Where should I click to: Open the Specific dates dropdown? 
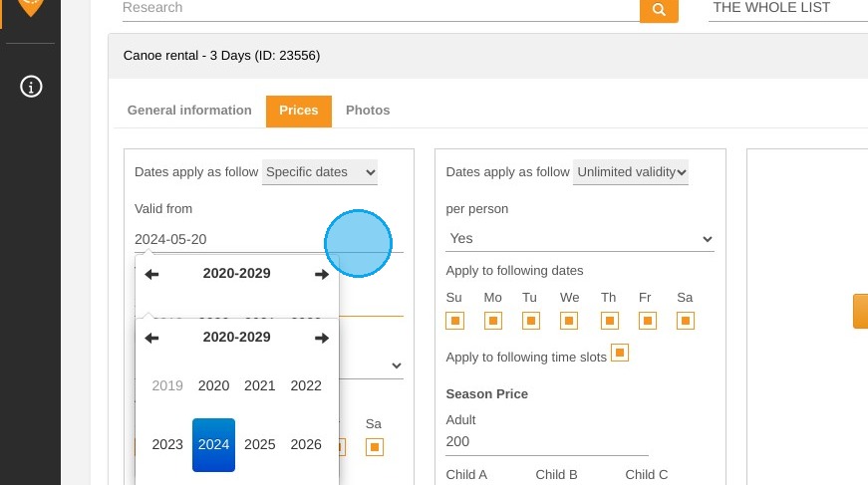320,172
